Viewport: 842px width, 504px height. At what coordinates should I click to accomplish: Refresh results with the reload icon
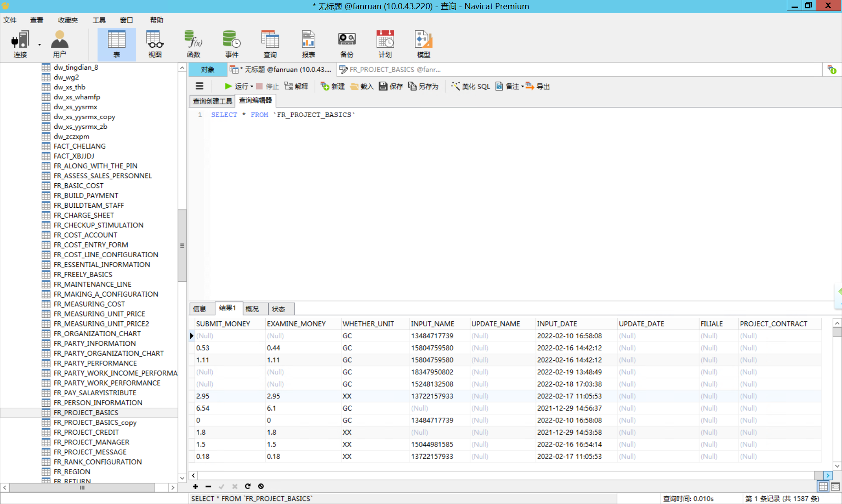click(x=248, y=486)
